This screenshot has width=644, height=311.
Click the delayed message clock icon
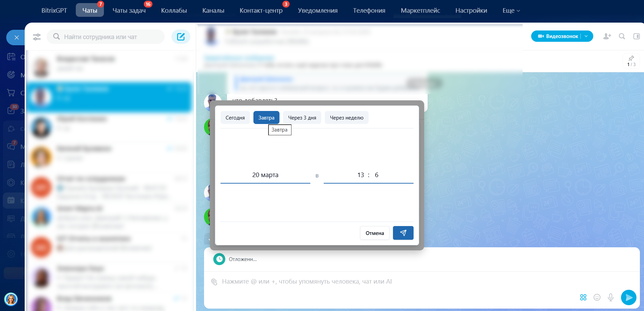click(219, 259)
